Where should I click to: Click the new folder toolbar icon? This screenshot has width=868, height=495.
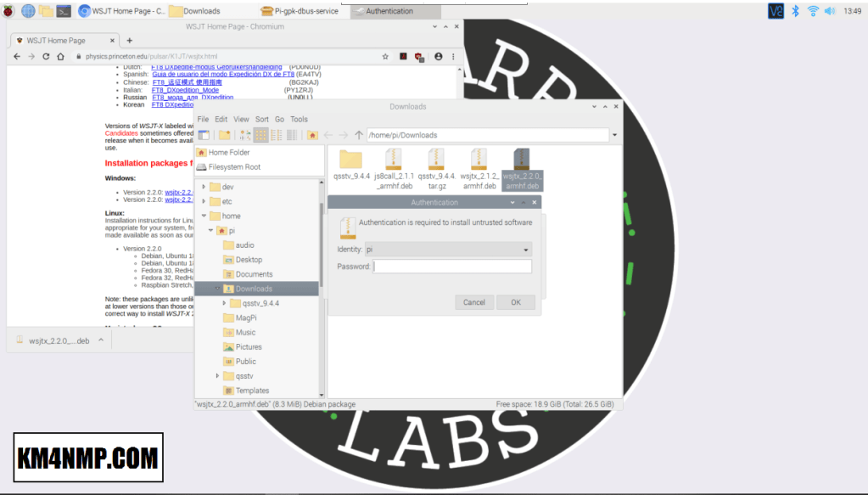point(224,135)
